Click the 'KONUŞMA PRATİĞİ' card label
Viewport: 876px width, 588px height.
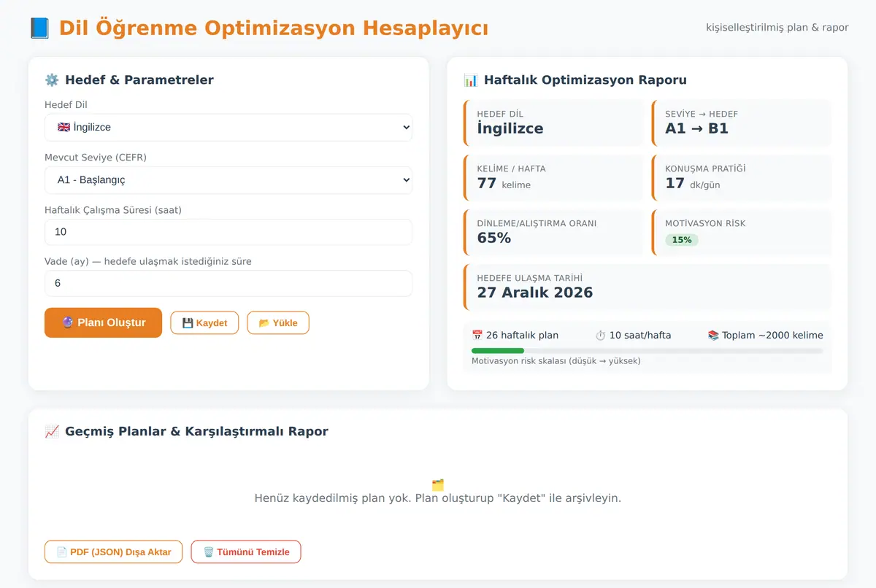click(x=705, y=169)
